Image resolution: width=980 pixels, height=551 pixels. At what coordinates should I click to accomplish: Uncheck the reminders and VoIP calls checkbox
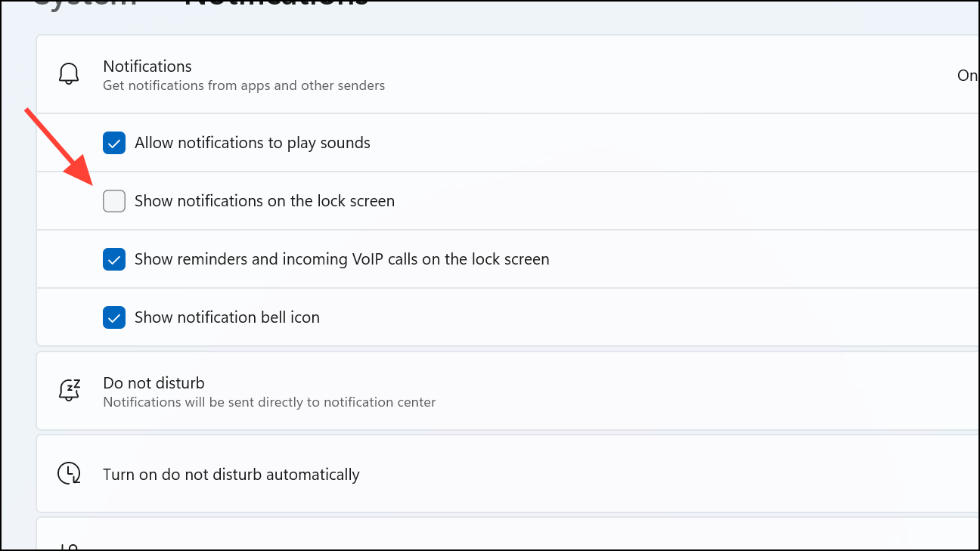[x=114, y=259]
